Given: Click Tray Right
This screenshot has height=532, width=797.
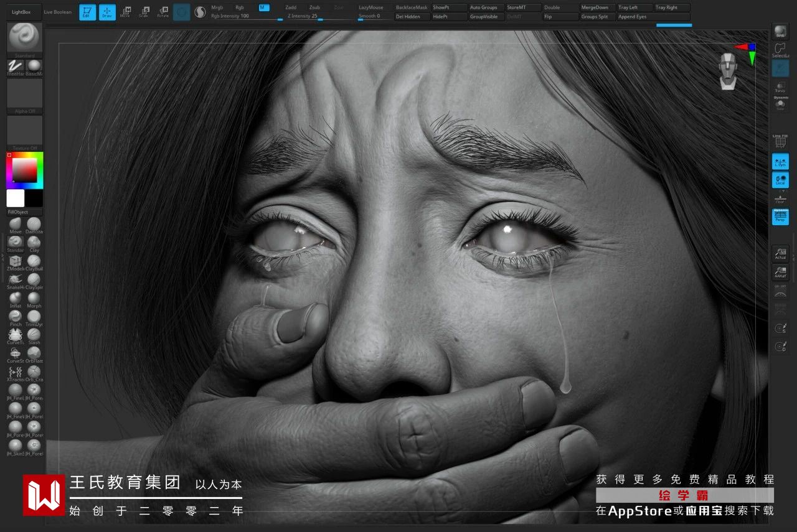Looking at the screenshot, I should 672,7.
